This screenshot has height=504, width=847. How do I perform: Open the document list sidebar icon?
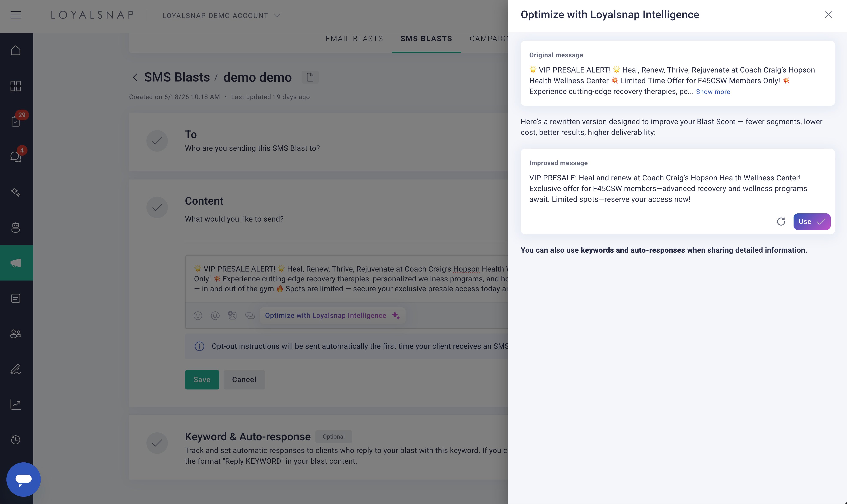16,298
